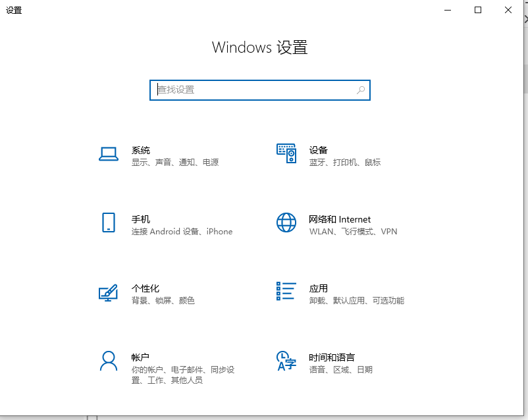Open the 系统 laptop icon

(109, 154)
